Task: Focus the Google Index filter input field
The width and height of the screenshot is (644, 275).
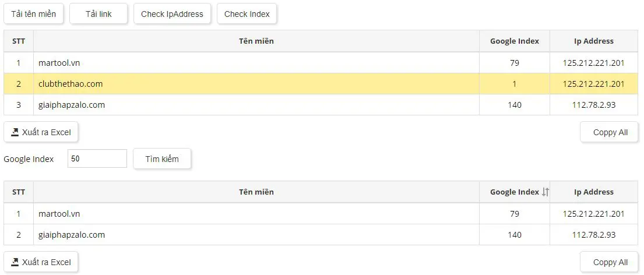Action: (97, 158)
